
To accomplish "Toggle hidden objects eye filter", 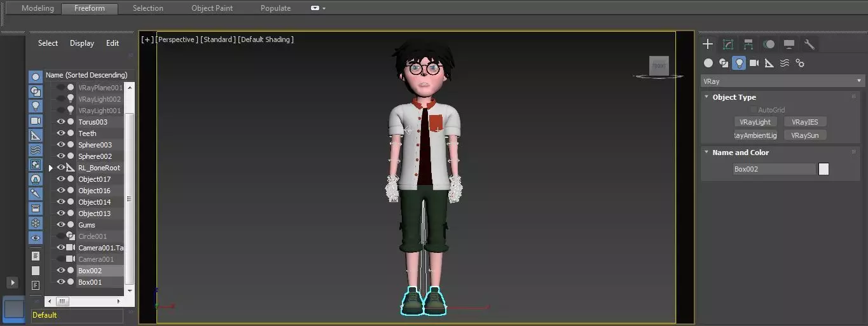I will click(36, 238).
